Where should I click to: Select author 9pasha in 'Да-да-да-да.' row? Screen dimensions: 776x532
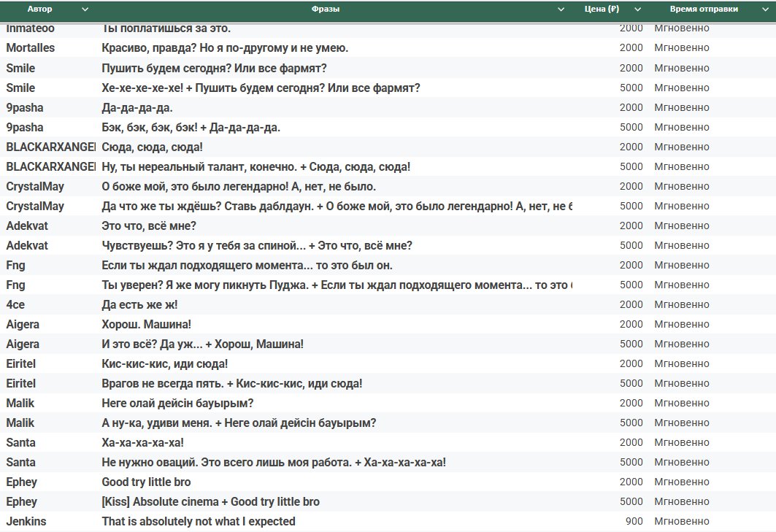[x=25, y=107]
